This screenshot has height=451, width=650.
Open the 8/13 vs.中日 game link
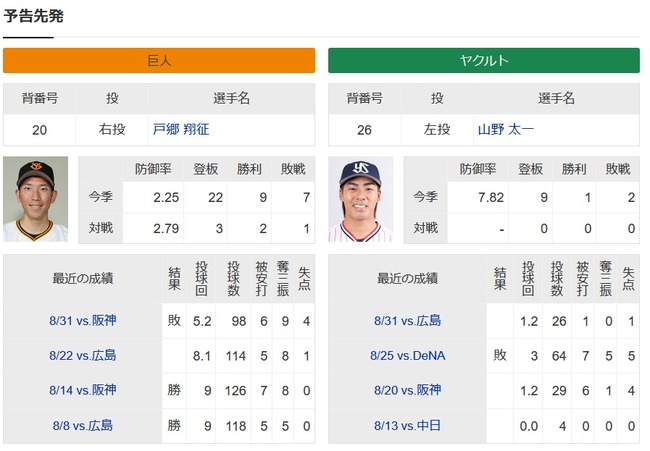pos(407,425)
